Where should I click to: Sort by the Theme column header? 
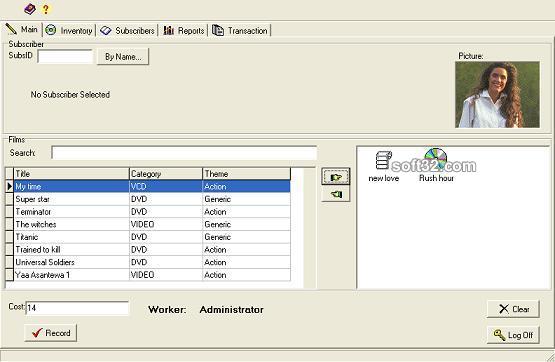(247, 174)
